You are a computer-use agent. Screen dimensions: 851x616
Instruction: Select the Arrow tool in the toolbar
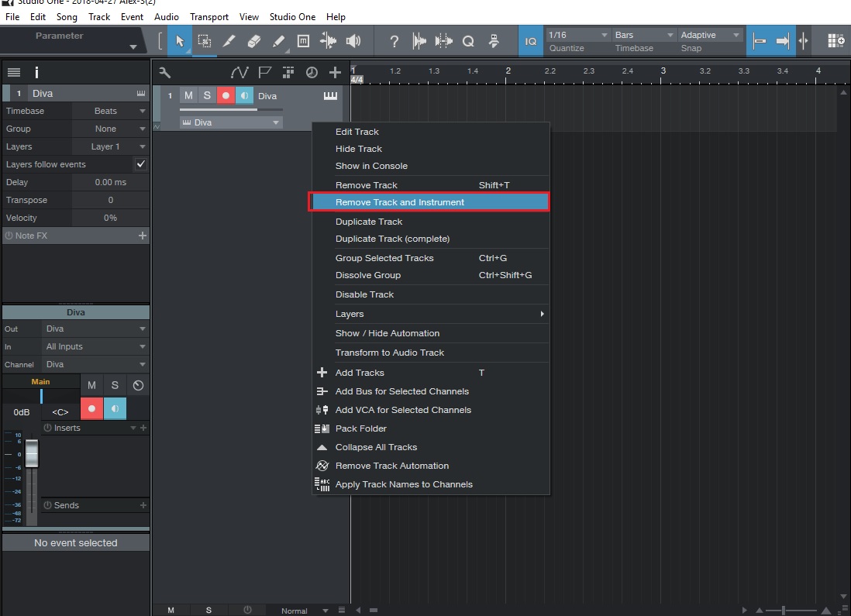tap(180, 41)
